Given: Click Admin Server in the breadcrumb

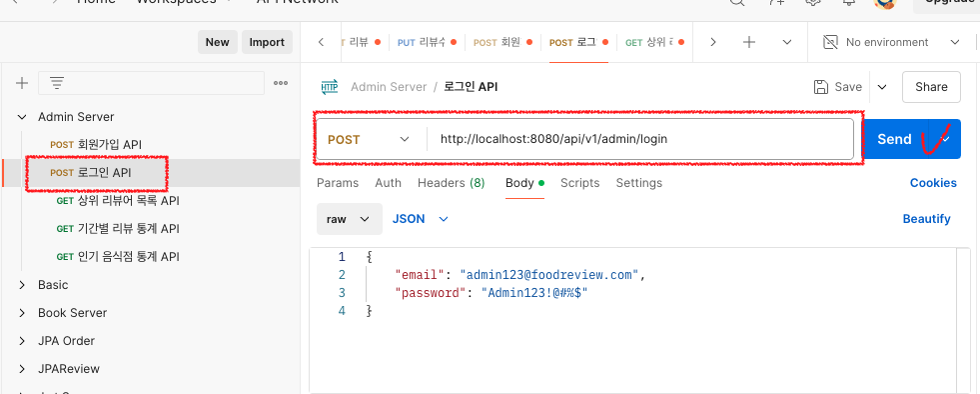Looking at the screenshot, I should tap(389, 87).
